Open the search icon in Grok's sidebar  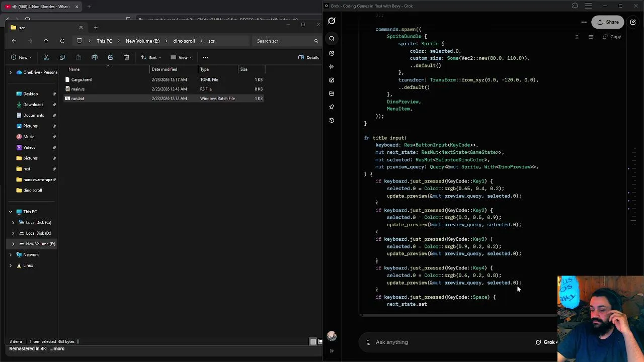332,39
